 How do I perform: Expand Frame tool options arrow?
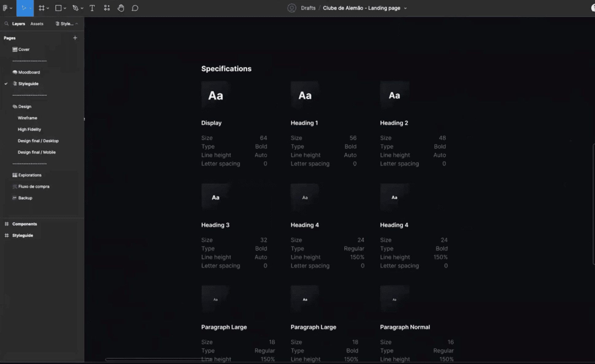point(48,8)
